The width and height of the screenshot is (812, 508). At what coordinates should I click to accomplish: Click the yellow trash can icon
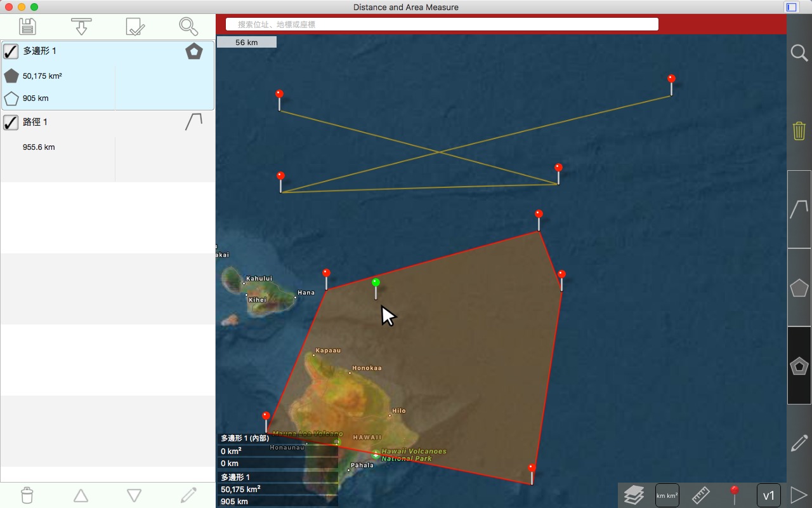799,131
